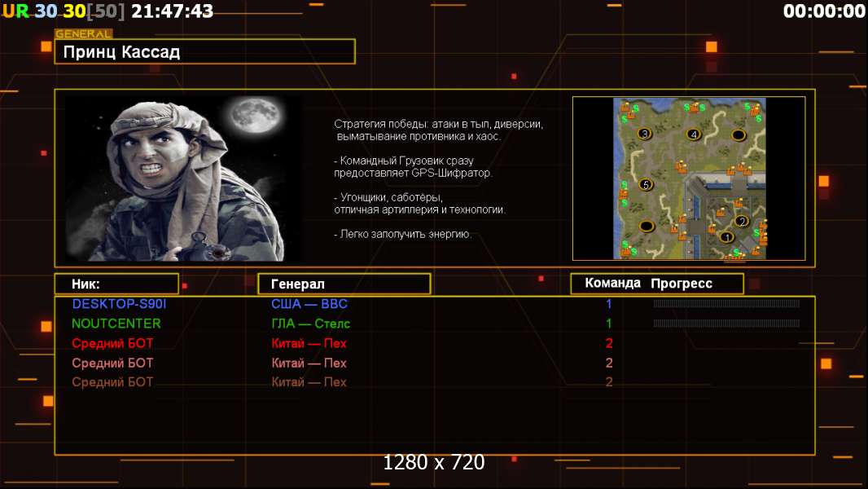
Task: Click the 'Генерал' column header
Action: click(x=344, y=284)
